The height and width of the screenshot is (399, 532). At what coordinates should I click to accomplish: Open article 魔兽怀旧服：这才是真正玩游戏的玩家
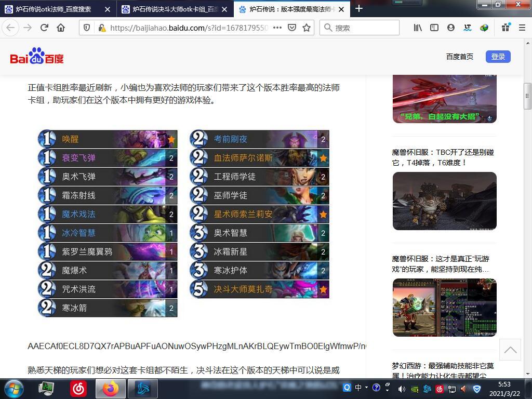coord(441,264)
